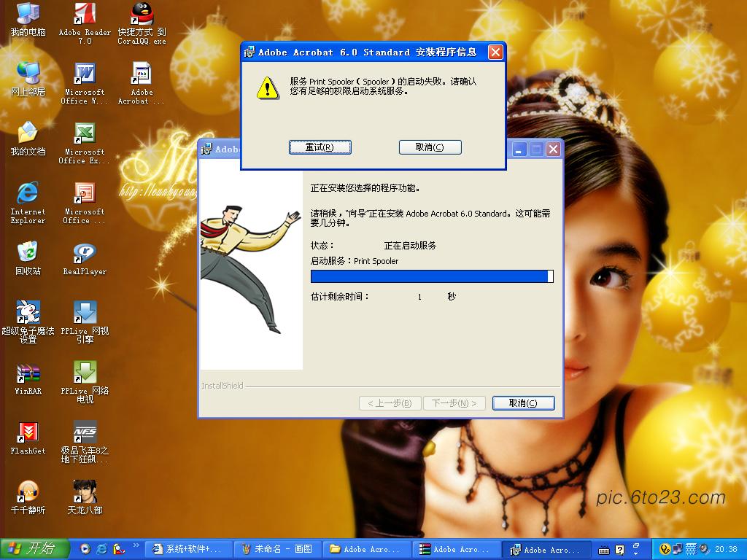Click 取消(C) in the error dialog
The image size is (747, 560).
point(430,147)
